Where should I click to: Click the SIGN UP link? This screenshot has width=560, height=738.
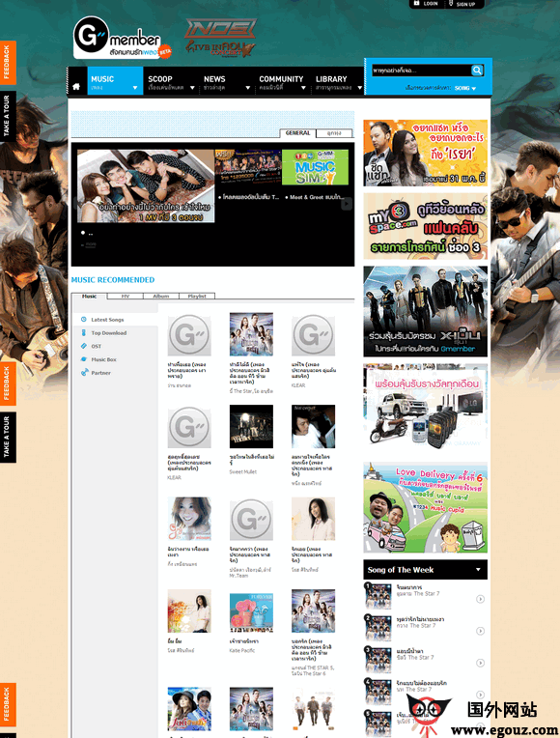coord(462,4)
